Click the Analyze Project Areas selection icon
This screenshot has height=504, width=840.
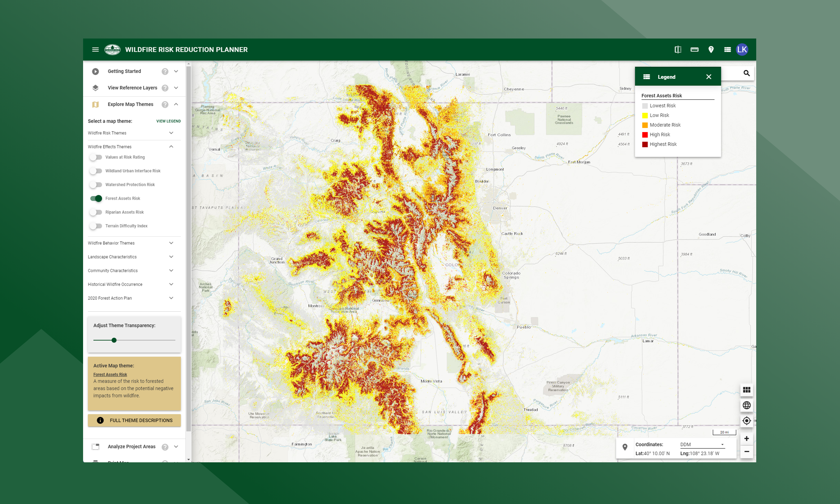(95, 447)
